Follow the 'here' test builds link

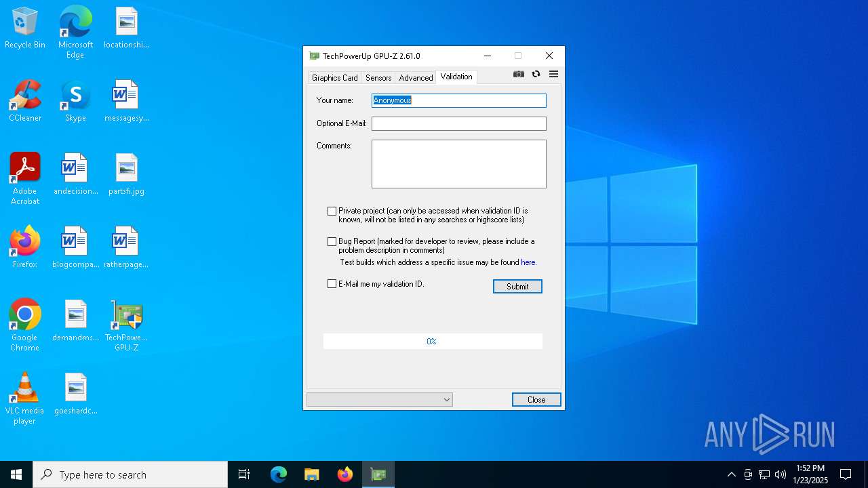[x=528, y=262]
